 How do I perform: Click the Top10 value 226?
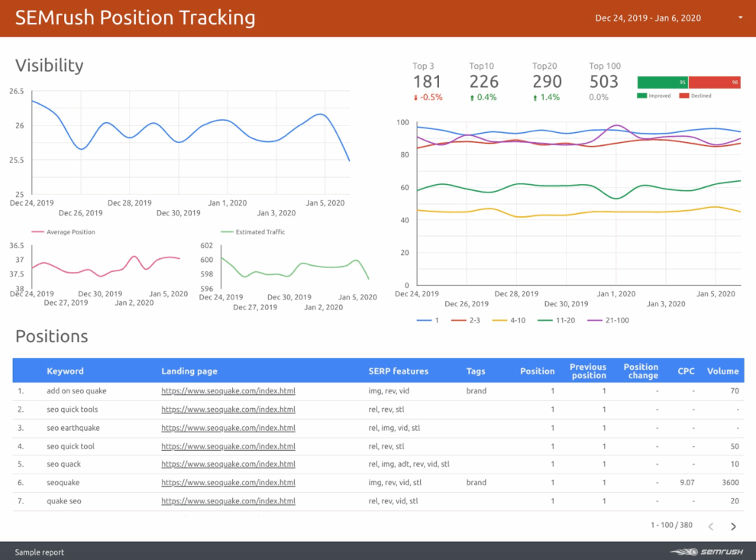484,82
